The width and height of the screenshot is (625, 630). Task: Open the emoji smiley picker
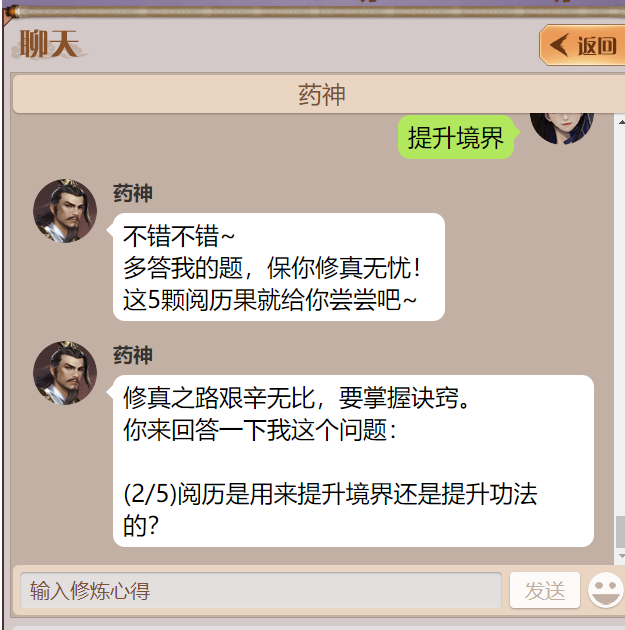606,590
